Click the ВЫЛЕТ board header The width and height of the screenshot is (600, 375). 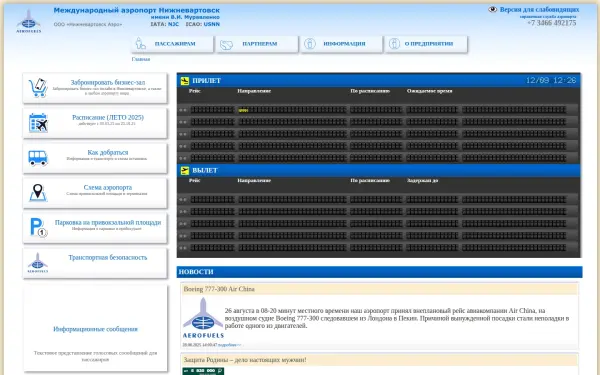[x=378, y=170]
